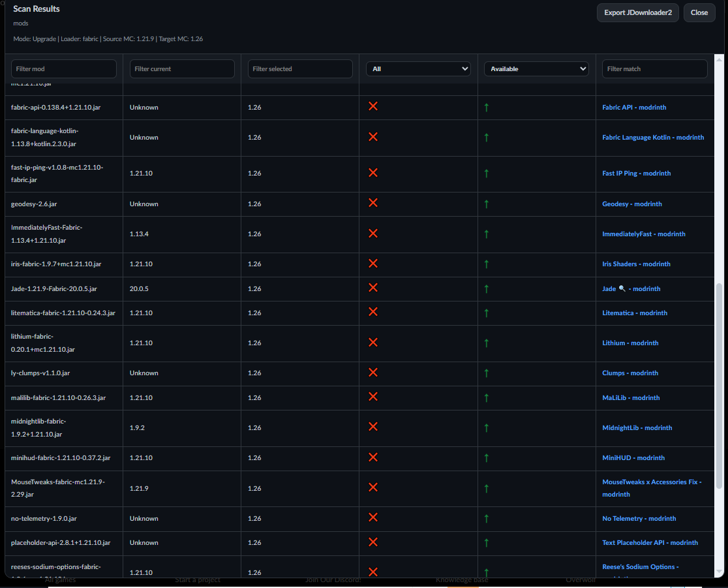Click green arrow in Geodesy row

pyautogui.click(x=486, y=204)
